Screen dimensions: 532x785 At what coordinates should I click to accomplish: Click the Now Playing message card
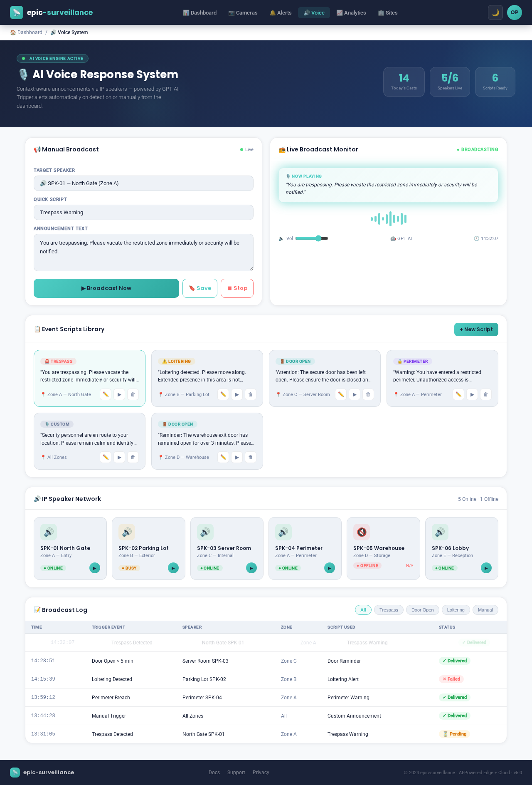(388, 185)
